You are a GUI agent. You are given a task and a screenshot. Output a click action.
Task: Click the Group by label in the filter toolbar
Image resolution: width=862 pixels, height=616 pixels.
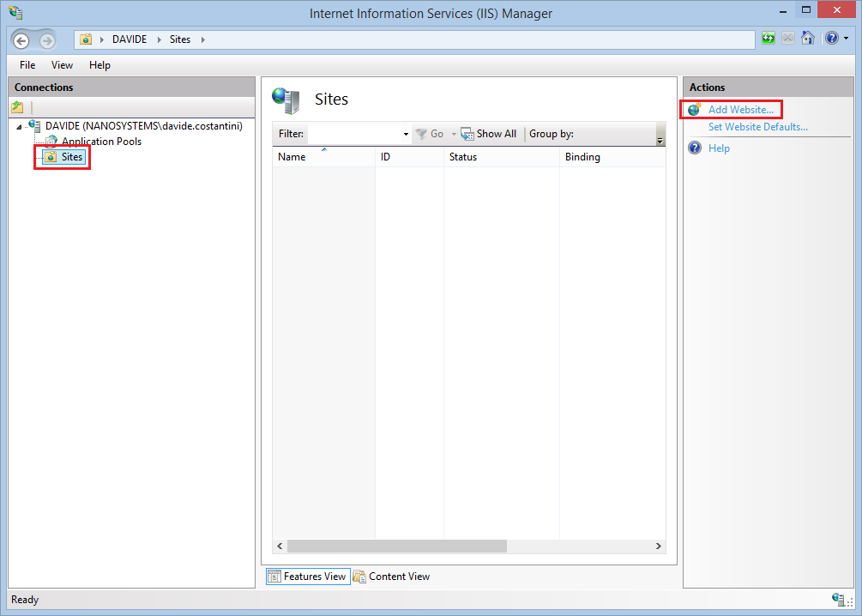tap(551, 134)
